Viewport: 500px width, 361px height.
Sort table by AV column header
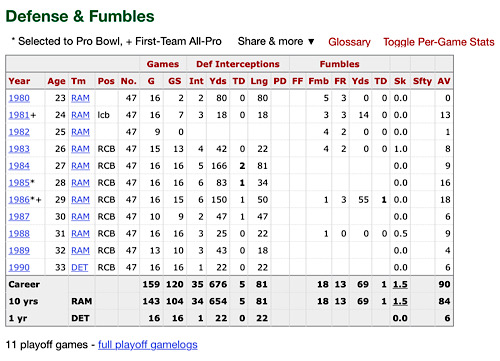pos(444,81)
